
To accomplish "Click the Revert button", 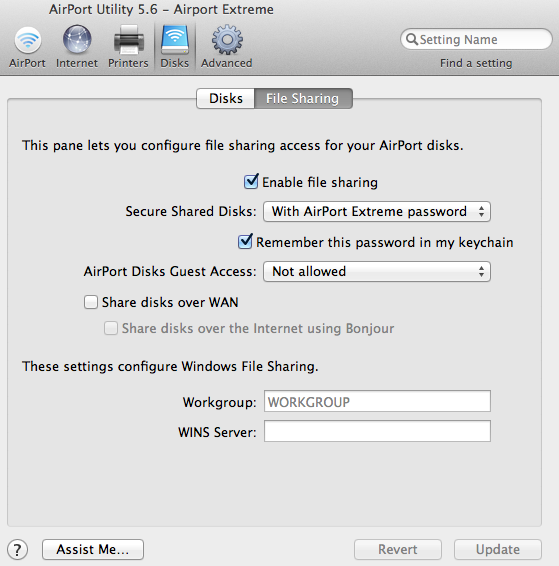I will (x=398, y=549).
